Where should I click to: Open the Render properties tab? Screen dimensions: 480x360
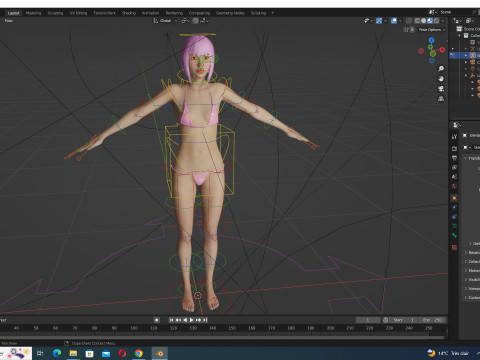point(454,148)
